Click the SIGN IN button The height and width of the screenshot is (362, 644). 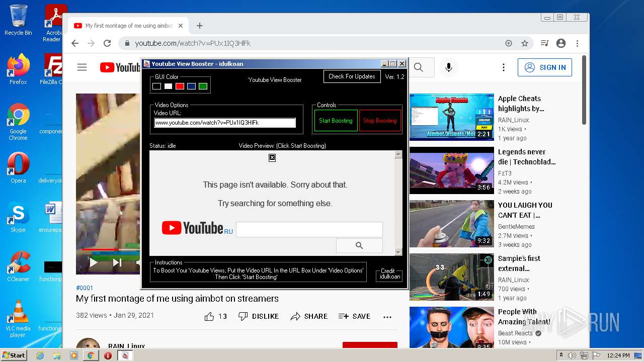(545, 67)
